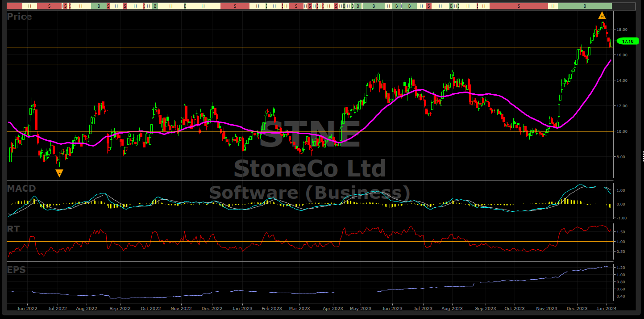Click the panel resize grip on right edge
Image resolution: width=644 pixels, height=319 pixels.
point(643,155)
